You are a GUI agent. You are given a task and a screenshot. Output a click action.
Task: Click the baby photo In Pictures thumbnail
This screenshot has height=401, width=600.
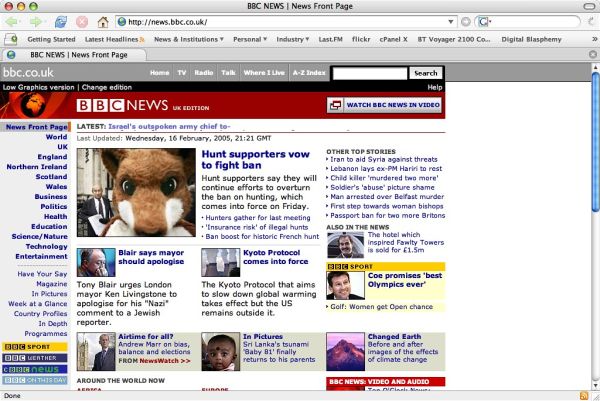click(x=221, y=352)
